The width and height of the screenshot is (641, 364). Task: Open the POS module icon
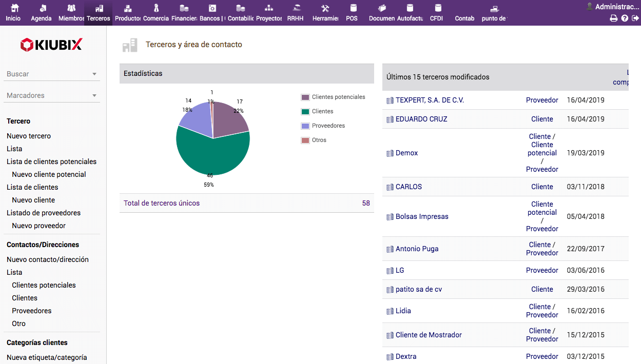[x=352, y=9]
